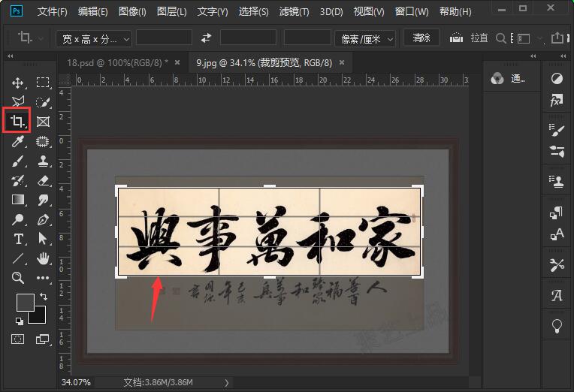Click the Share icon
Screen dimensions: 574x392
[557, 38]
